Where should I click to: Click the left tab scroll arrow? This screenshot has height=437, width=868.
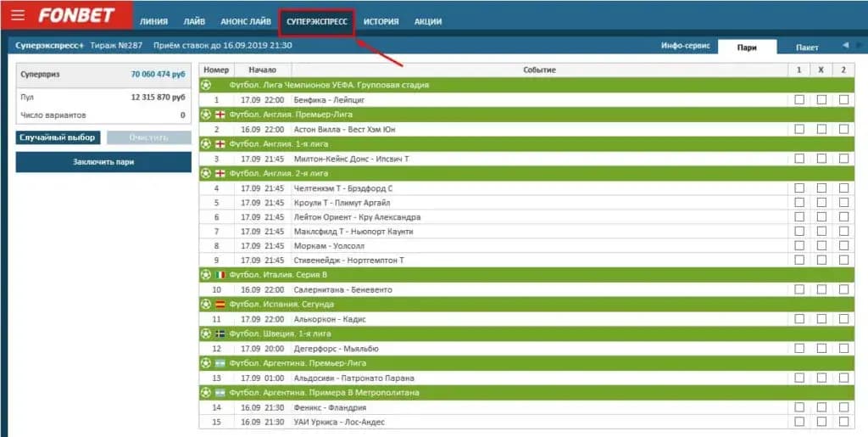coord(845,46)
